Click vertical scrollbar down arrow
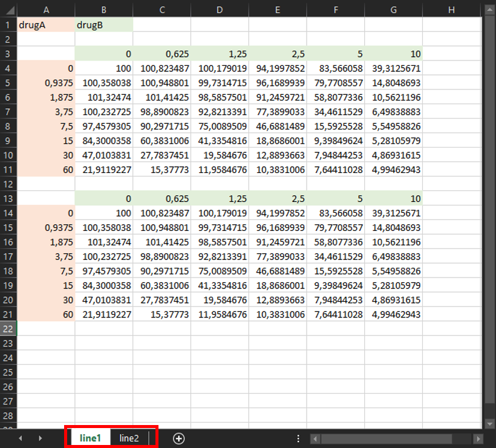The height and width of the screenshot is (448, 496). [489, 424]
